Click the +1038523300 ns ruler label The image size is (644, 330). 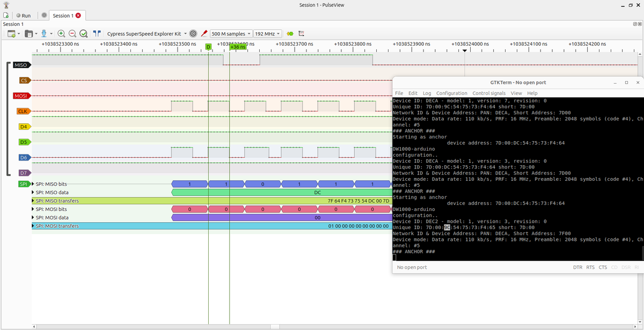click(x=60, y=43)
